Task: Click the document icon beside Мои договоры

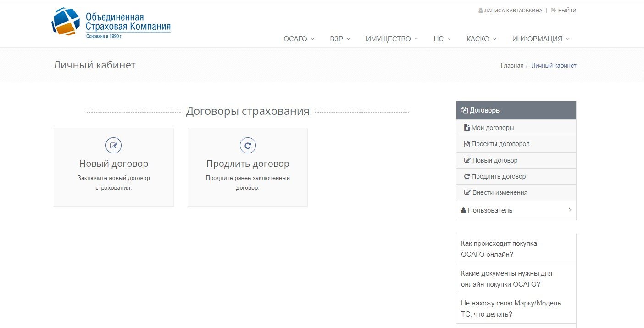Action: (x=467, y=128)
